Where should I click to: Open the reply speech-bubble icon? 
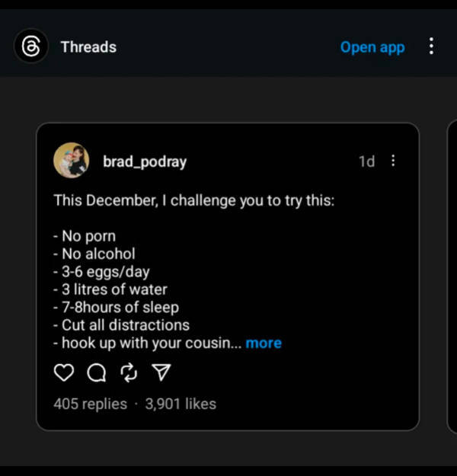(x=97, y=372)
